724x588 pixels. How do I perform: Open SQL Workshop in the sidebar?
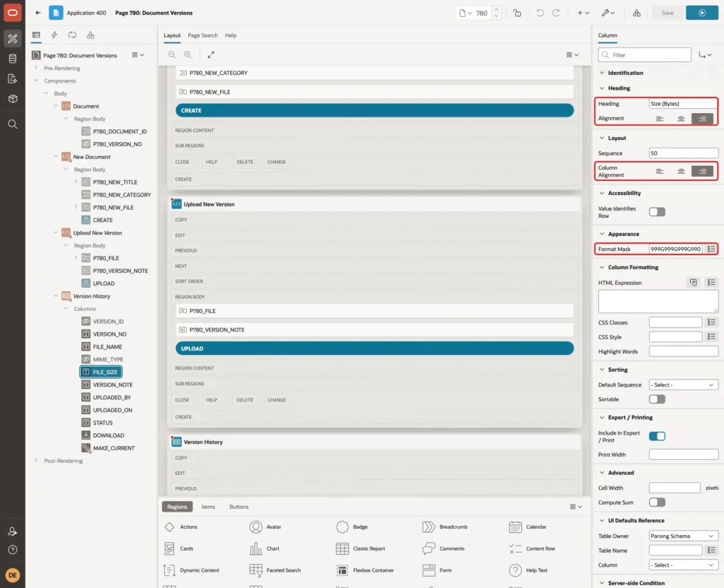coord(13,59)
